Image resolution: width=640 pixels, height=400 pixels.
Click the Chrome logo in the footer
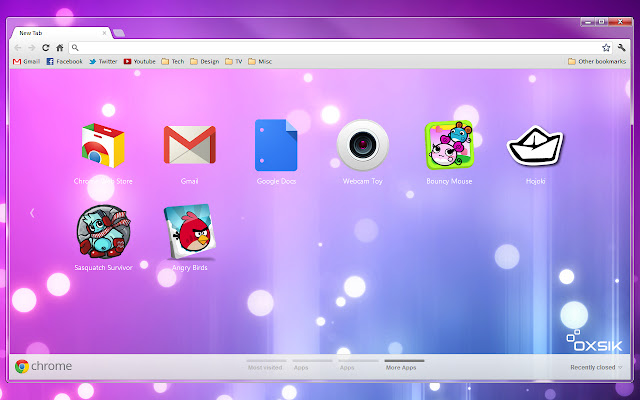pos(43,366)
